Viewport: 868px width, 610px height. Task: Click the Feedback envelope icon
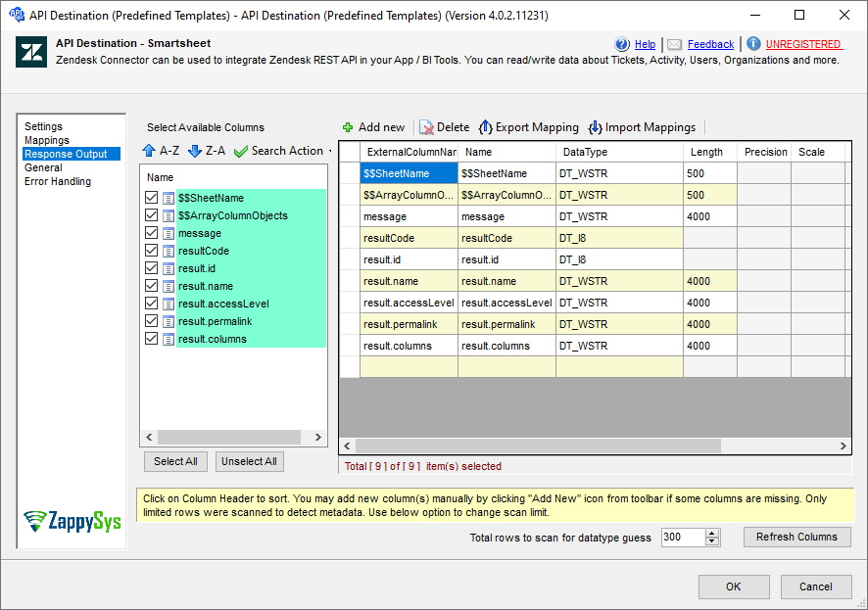674,44
